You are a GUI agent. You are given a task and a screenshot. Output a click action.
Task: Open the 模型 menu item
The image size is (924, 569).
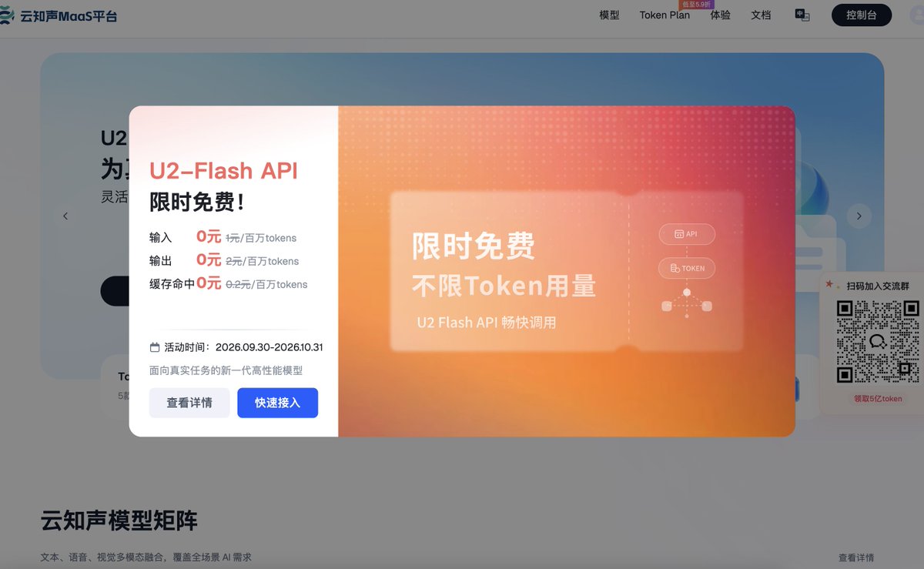pos(609,15)
